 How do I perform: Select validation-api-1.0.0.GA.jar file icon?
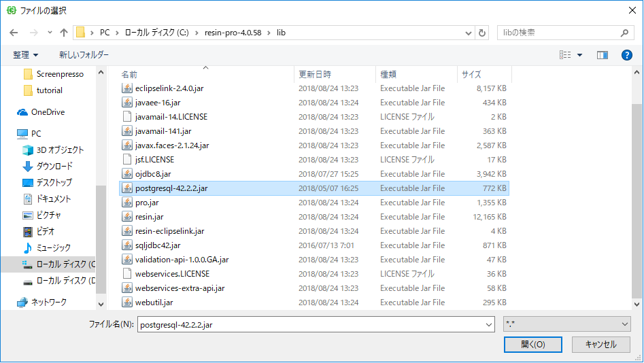coord(127,260)
